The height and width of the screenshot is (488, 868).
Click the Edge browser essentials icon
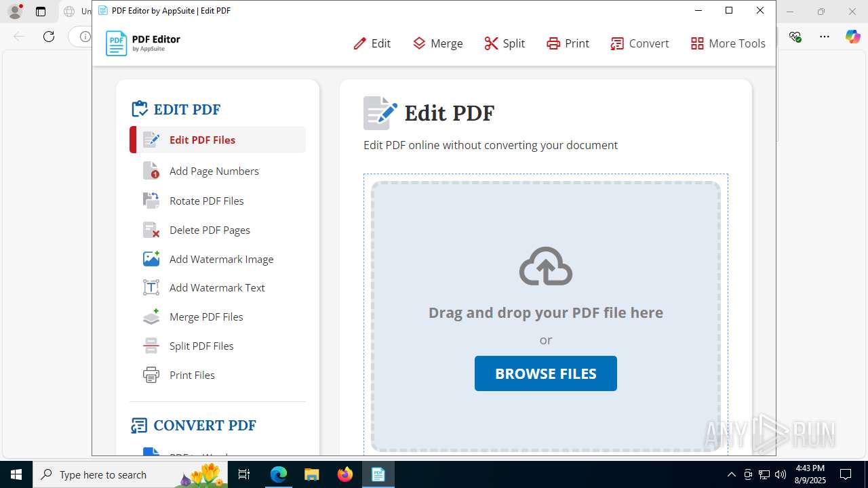[795, 37]
